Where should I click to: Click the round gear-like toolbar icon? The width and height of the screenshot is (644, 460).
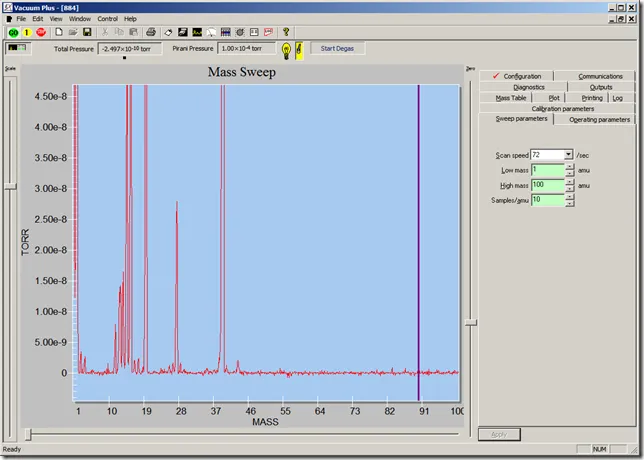(x=240, y=32)
